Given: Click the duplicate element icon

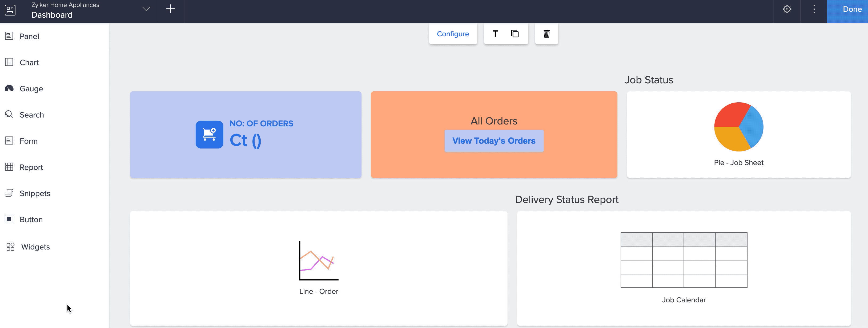Looking at the screenshot, I should point(515,34).
